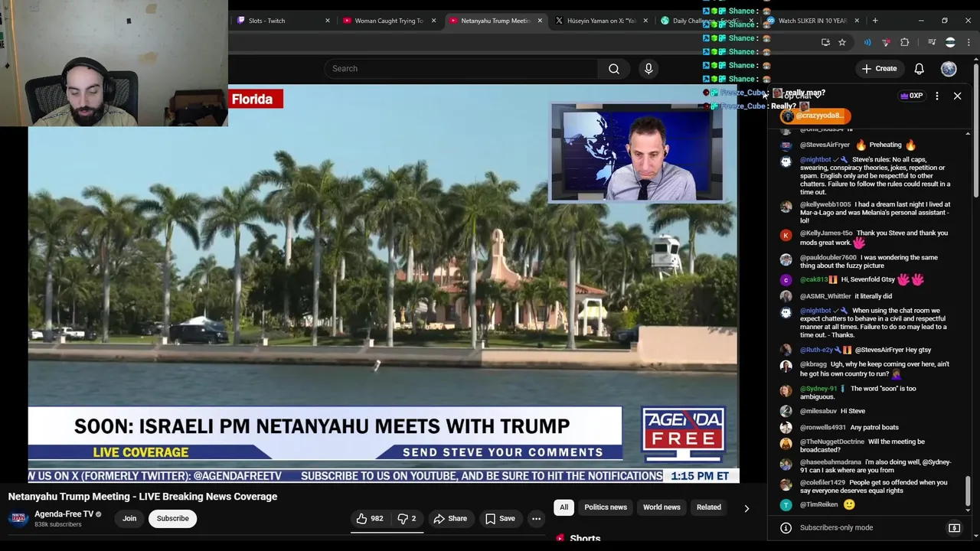980x551 pixels.
Task: Open live chat three-dot options menu
Action: 936,96
